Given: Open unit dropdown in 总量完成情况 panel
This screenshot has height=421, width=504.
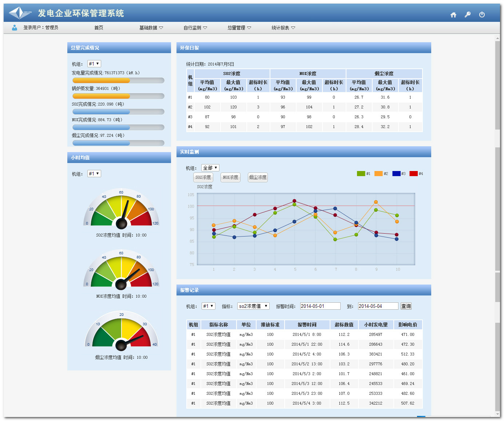Looking at the screenshot, I should [94, 64].
